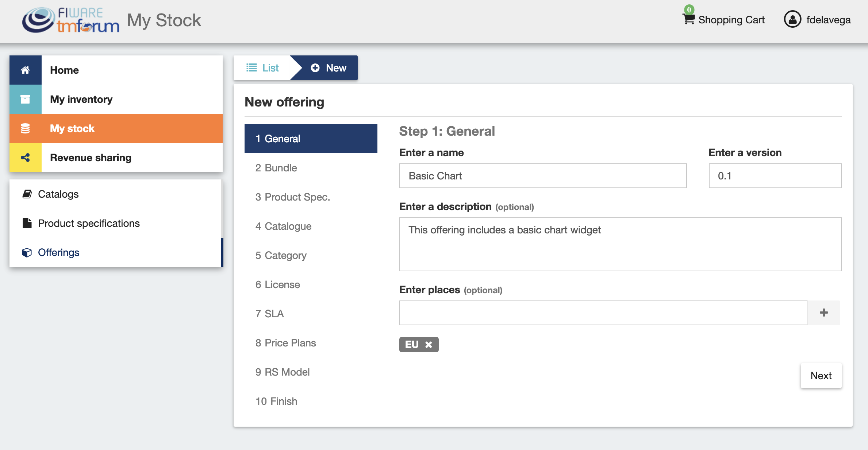
Task: Click the Offerings icon
Action: point(27,252)
